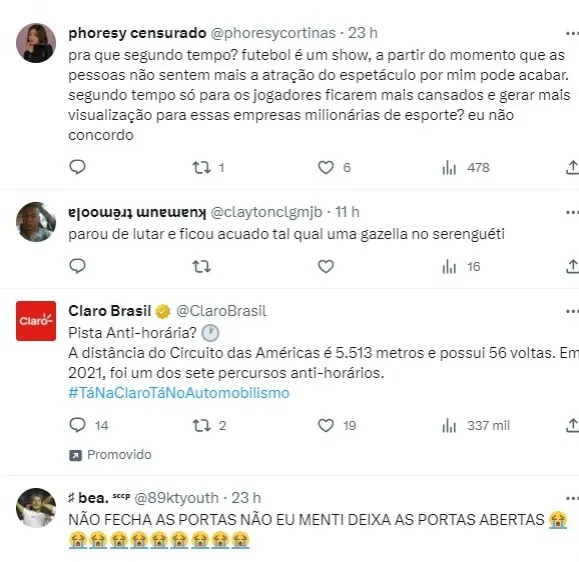Open @89ktyouth profile from username

coord(177,498)
